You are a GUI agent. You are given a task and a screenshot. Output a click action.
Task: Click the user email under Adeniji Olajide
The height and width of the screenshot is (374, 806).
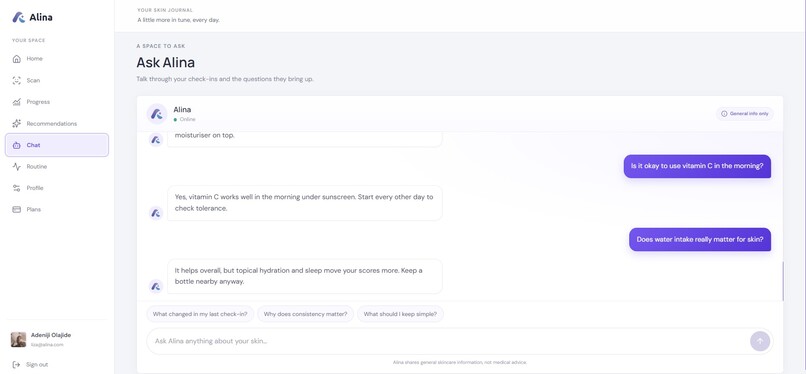pos(47,345)
